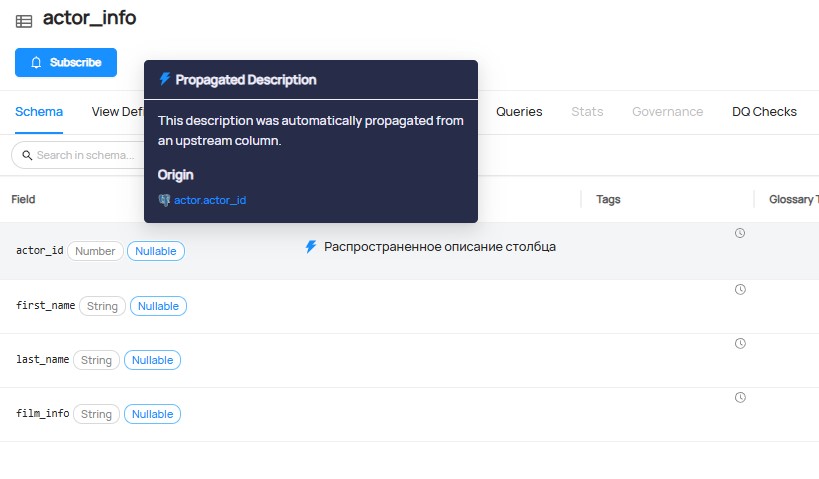Click the table icon beside actor_info title

(x=24, y=20)
